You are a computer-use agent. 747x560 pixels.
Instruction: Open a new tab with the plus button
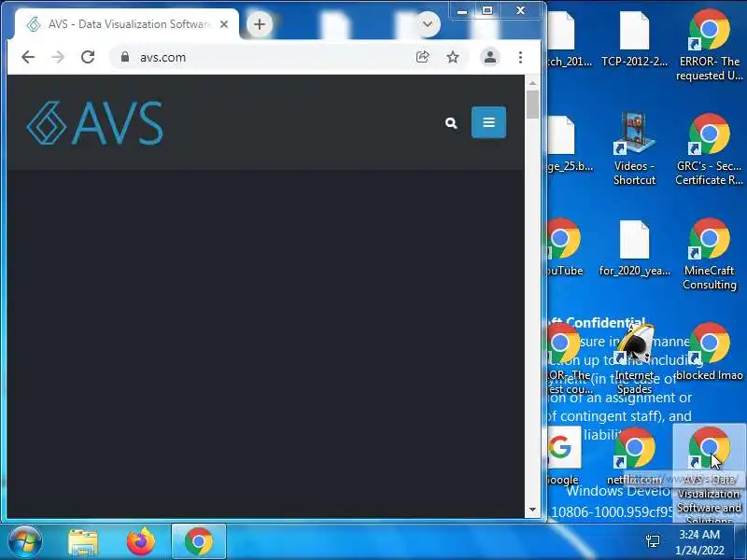[x=260, y=24]
